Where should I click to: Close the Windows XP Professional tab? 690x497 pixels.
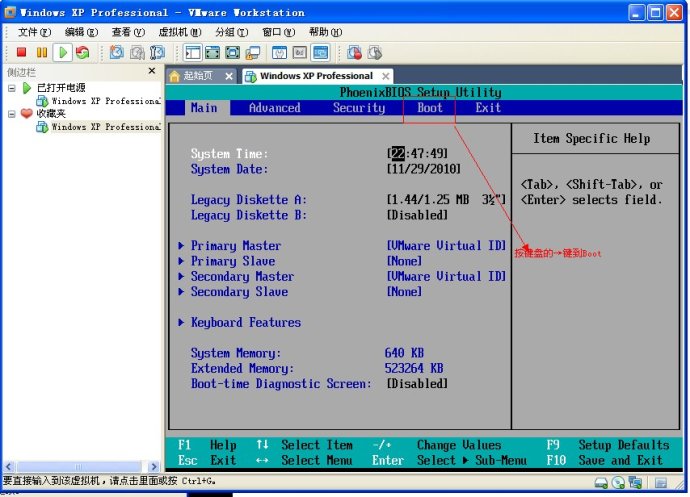coord(385,77)
